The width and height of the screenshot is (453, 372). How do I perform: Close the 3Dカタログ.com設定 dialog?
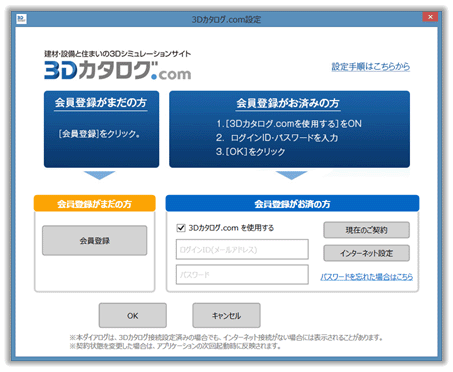pos(430,17)
